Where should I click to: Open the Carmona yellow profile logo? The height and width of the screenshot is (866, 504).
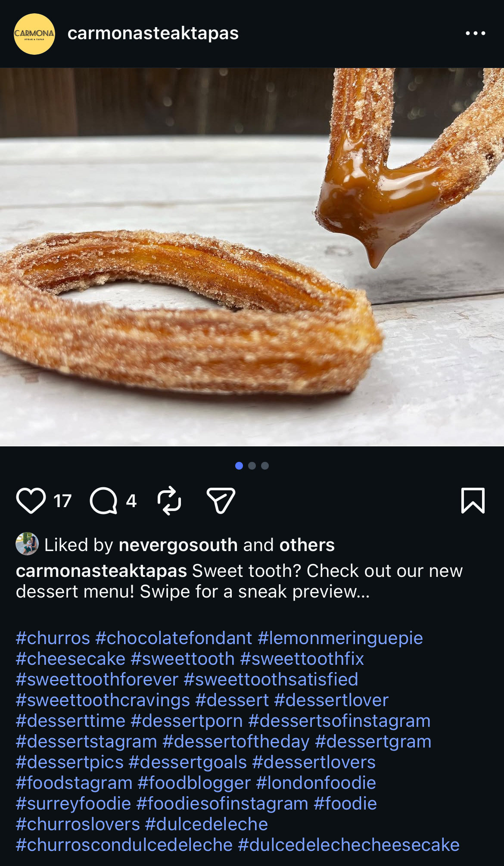pyautogui.click(x=34, y=34)
